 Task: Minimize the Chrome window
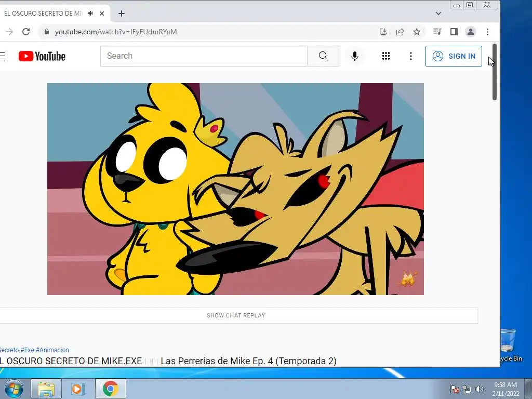point(457,5)
